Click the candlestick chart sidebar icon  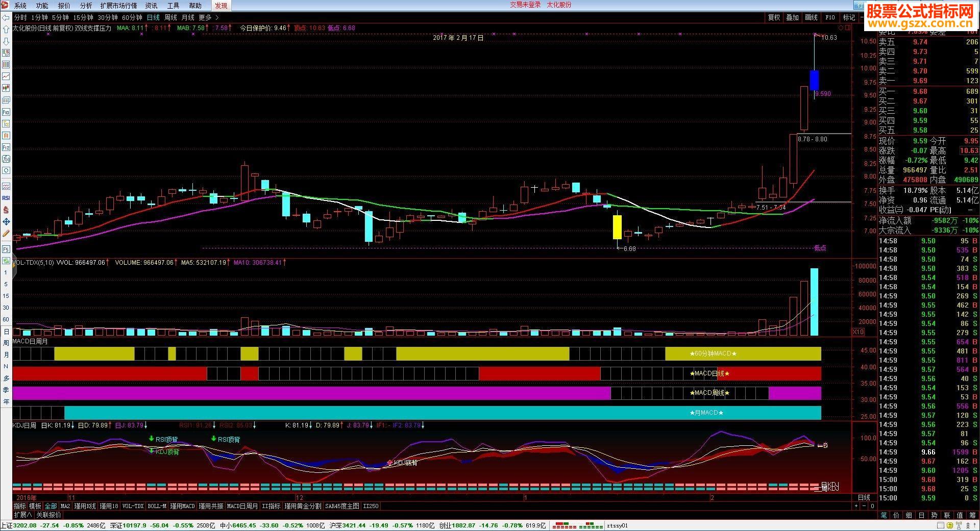6,88
